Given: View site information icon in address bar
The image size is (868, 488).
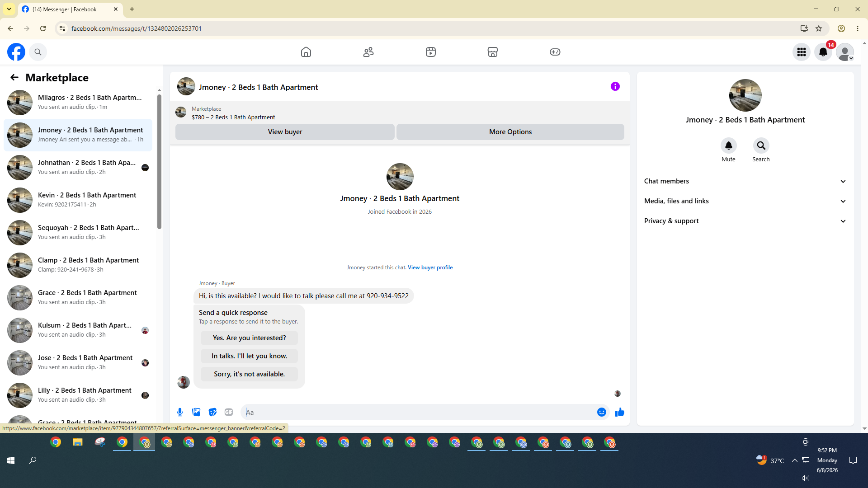Looking at the screenshot, I should click(62, 28).
